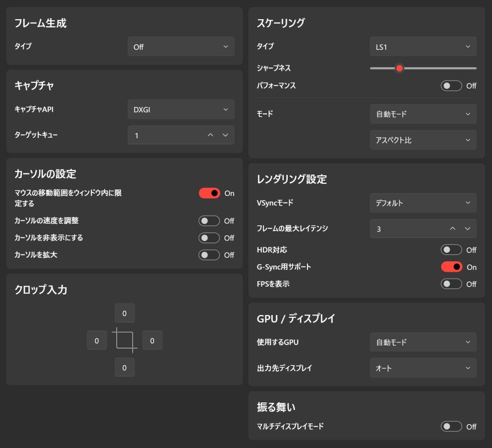Open VSyncモード dropdown showing デフォルト
Viewport: 492px width, 448px height.
423,203
